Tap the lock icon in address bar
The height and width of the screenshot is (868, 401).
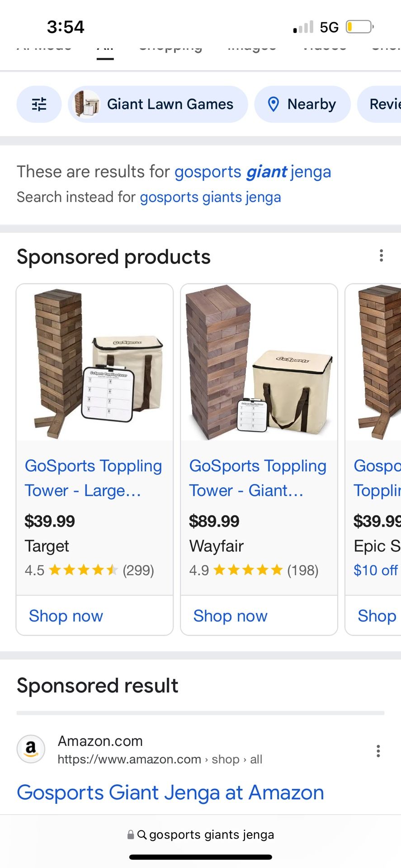point(131,835)
